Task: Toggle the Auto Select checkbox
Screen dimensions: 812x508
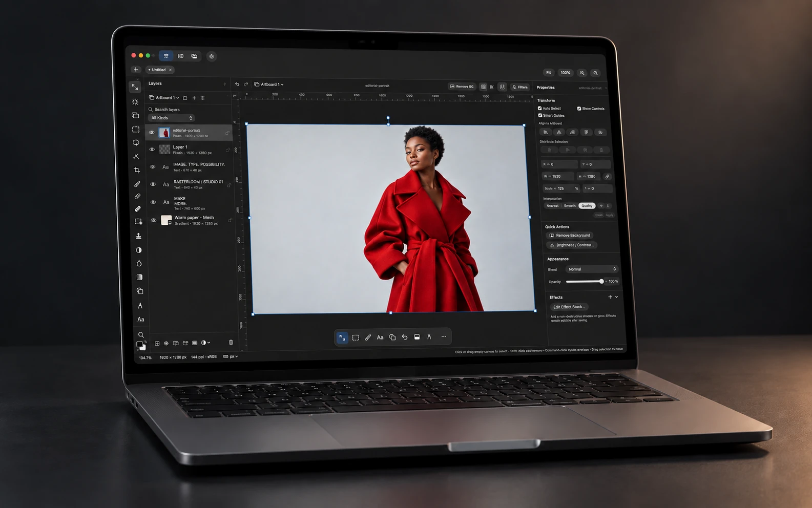Action: (x=539, y=109)
